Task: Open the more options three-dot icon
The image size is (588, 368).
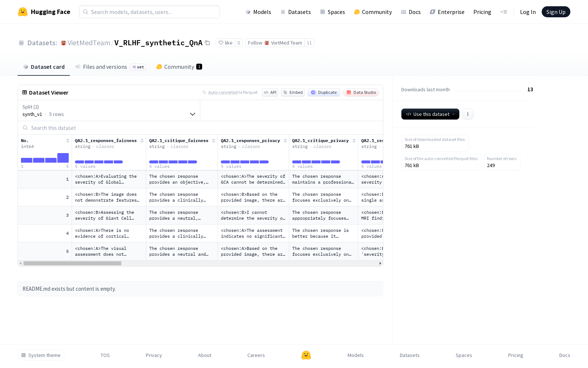Action: pyautogui.click(x=468, y=114)
